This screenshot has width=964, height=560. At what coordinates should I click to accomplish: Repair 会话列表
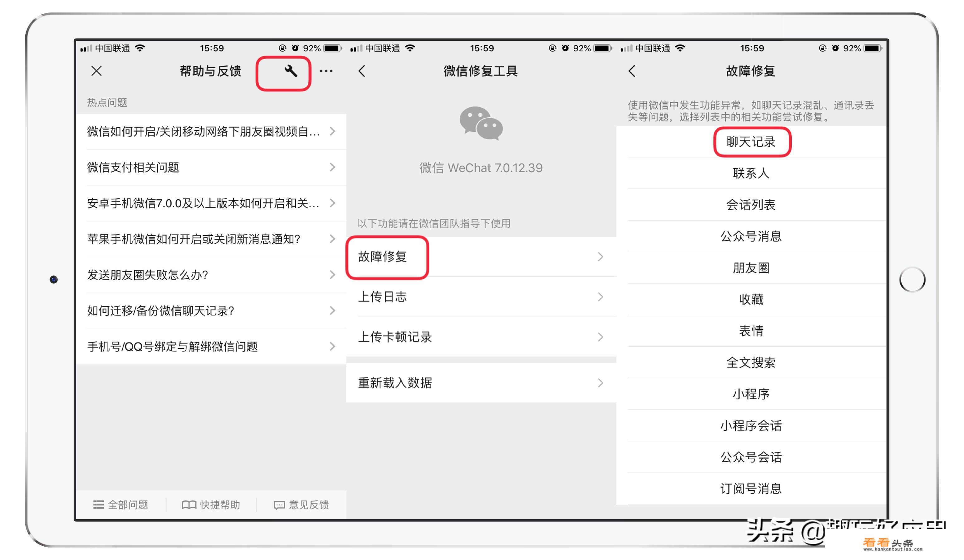click(751, 205)
